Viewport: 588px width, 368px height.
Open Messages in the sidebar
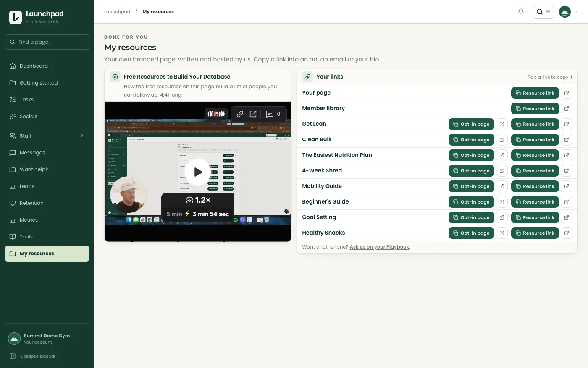click(x=47, y=153)
